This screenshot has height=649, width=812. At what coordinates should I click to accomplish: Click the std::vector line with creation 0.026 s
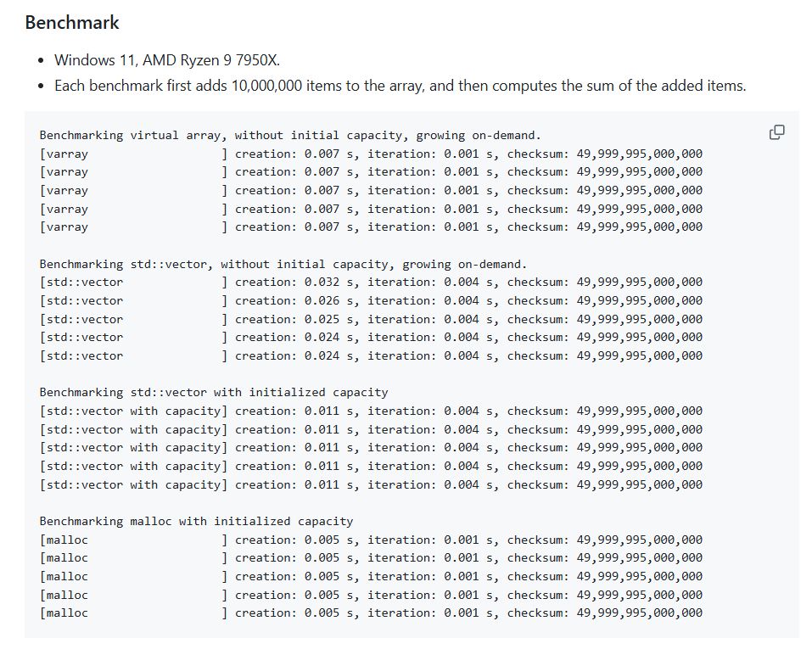point(371,301)
